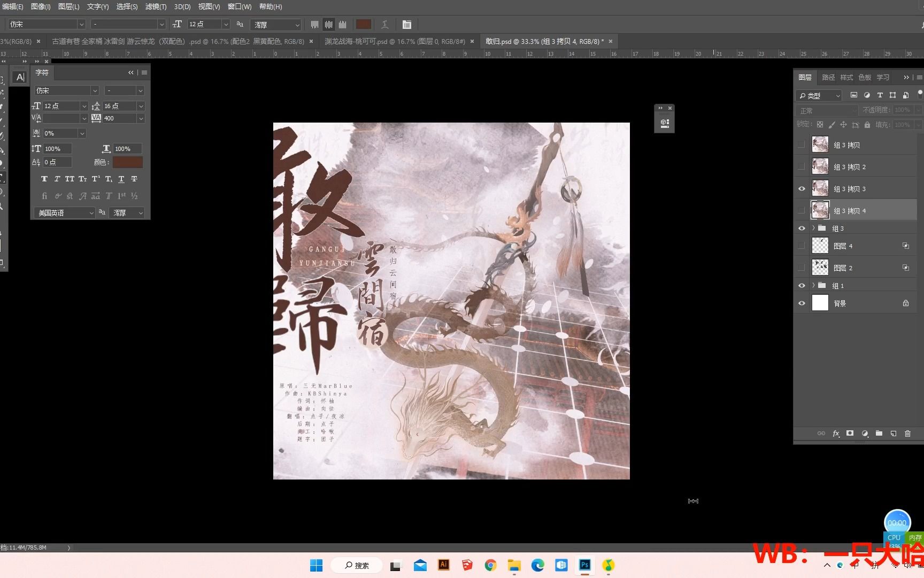Show the 组 3 拷贝 4 layer
Screen dimensions: 924x578
pos(802,211)
